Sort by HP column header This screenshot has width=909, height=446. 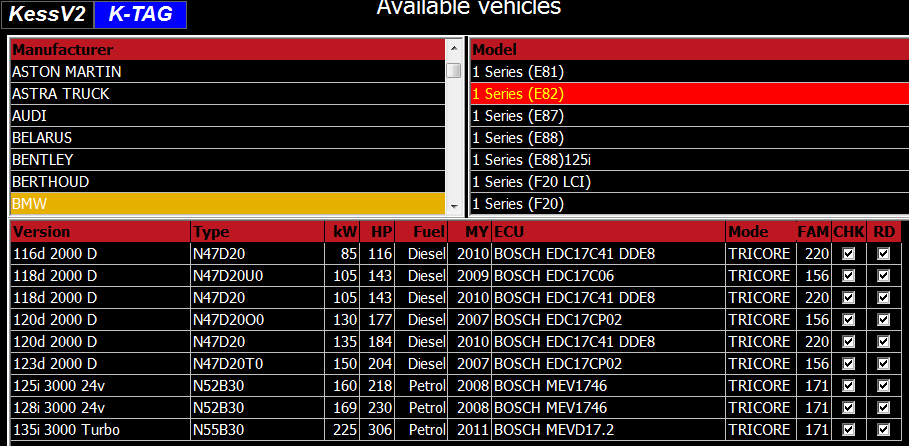pyautogui.click(x=377, y=232)
